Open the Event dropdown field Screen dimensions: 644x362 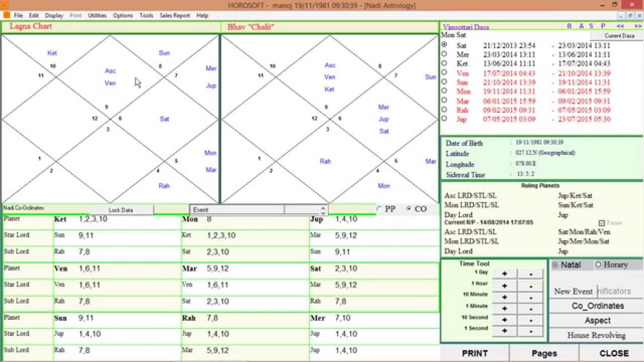point(237,210)
